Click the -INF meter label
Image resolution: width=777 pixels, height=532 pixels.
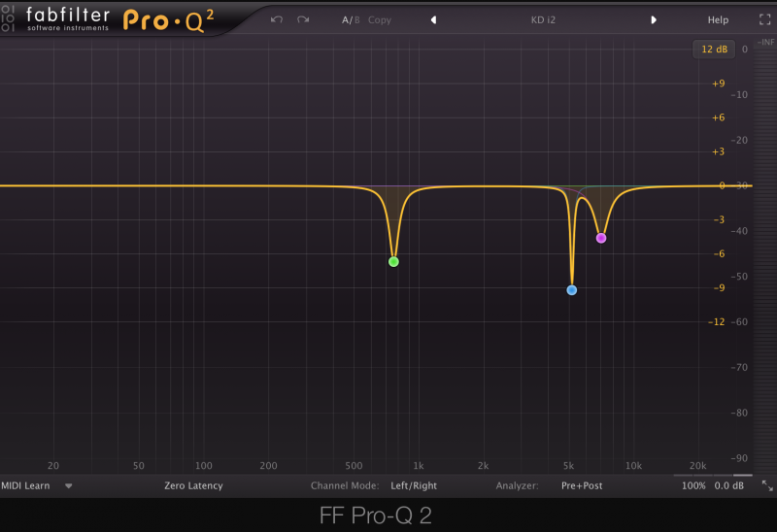[765, 42]
